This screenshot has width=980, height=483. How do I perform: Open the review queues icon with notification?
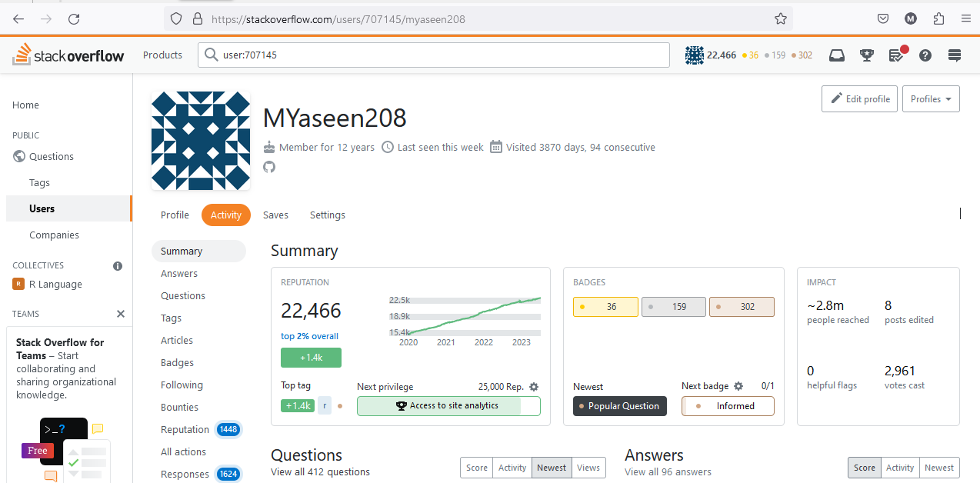point(896,55)
